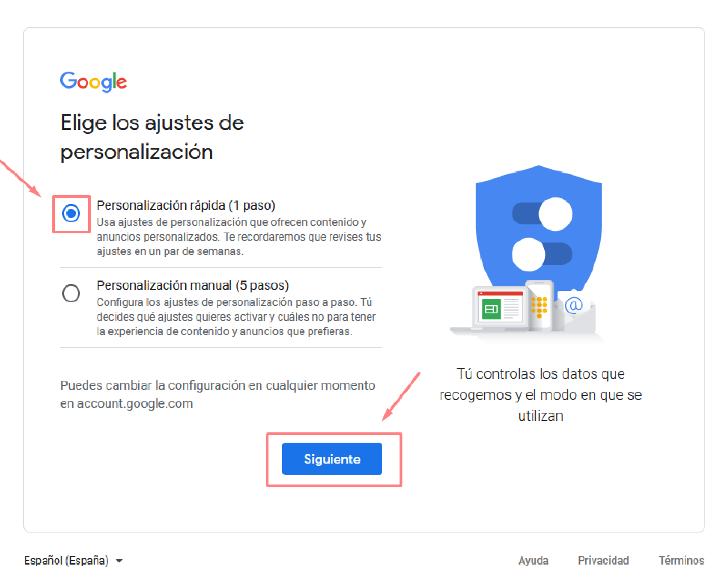
Task: Click the upper switch graphic inside the shield
Action: [542, 214]
